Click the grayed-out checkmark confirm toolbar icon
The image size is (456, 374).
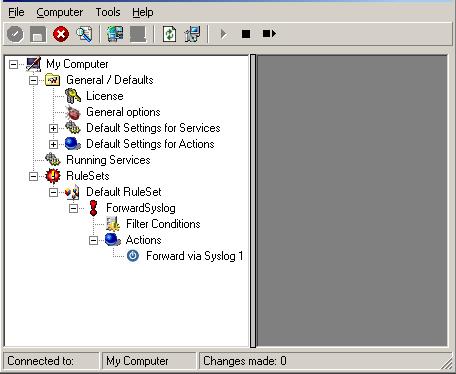pyautogui.click(x=15, y=34)
